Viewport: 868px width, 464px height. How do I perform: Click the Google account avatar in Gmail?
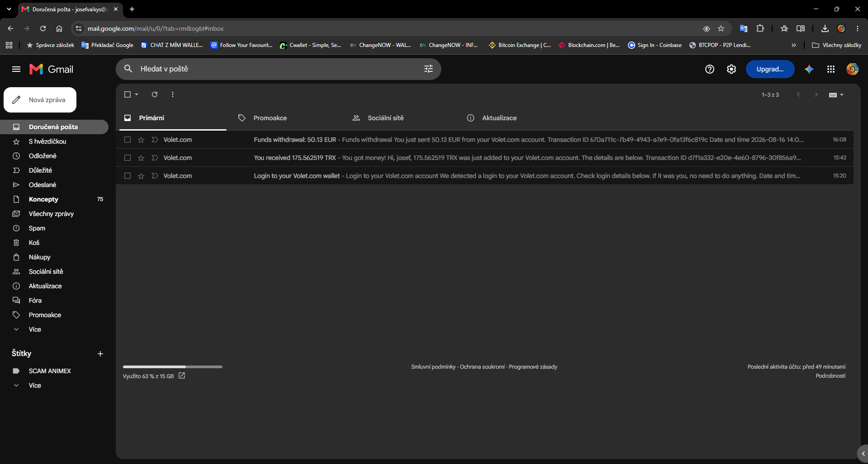(852, 69)
